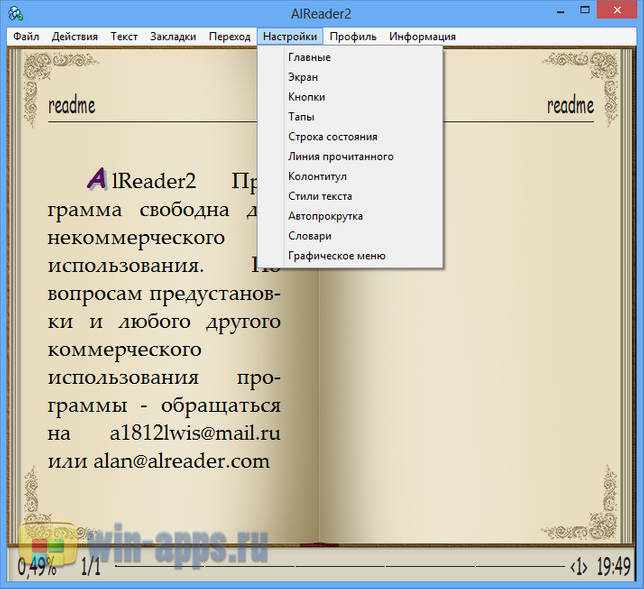The width and height of the screenshot is (644, 589).
Task: Open the Действия menu
Action: pos(75,37)
